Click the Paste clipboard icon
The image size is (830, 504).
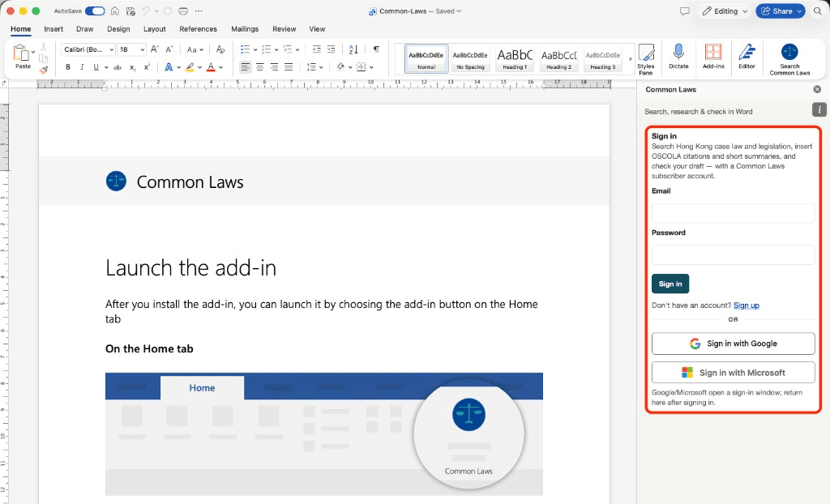(x=21, y=53)
